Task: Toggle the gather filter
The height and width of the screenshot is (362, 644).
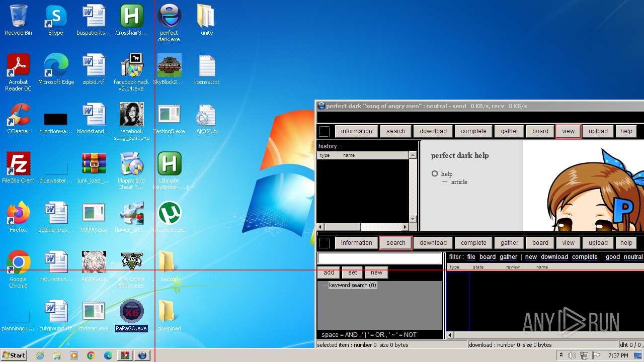Action: pyautogui.click(x=508, y=257)
